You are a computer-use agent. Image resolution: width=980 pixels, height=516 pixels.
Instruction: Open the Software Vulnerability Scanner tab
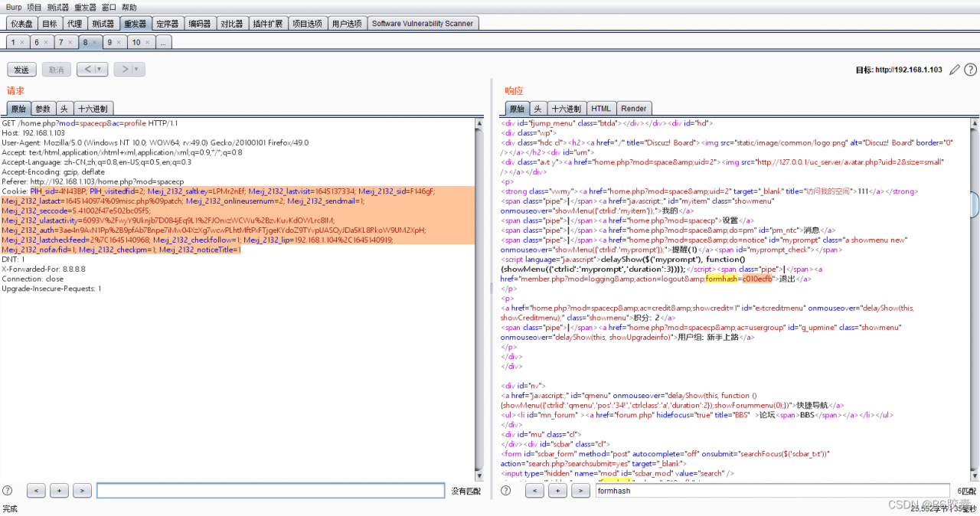click(423, 24)
